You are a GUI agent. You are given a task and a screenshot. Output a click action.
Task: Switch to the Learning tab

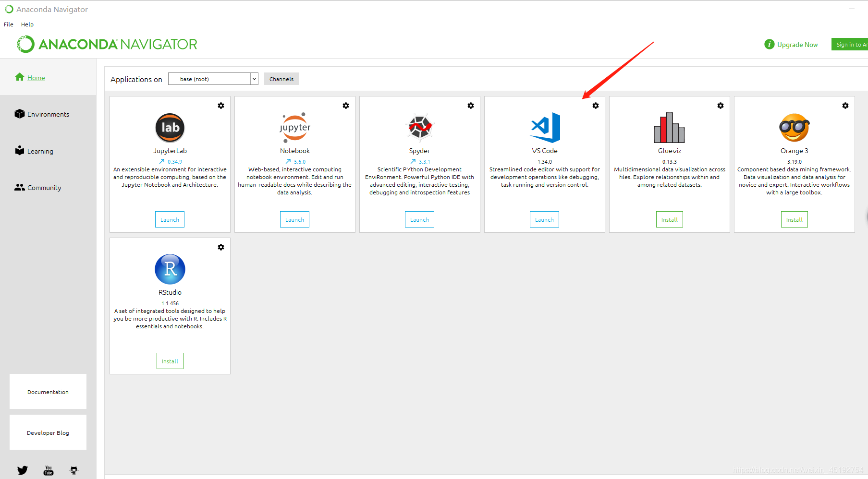click(x=40, y=151)
